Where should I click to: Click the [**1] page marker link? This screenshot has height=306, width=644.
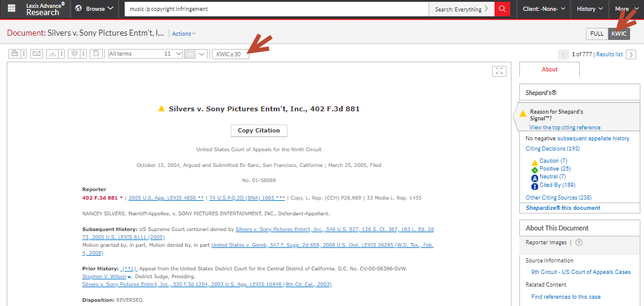click(x=129, y=269)
